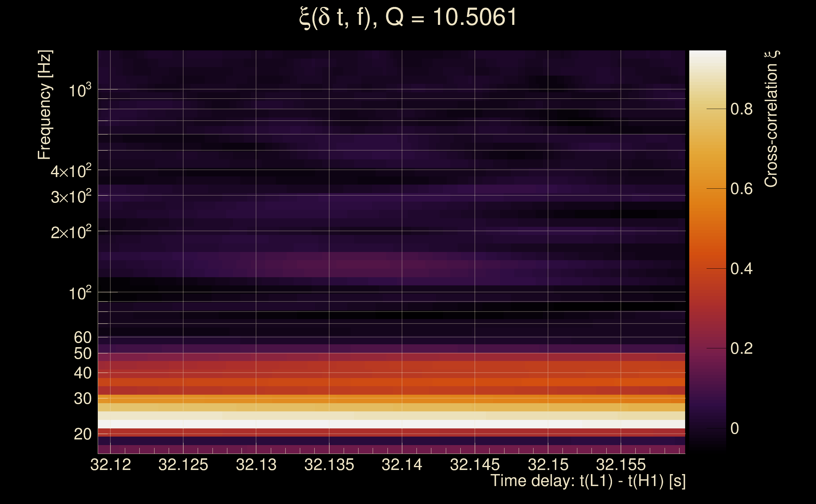Click the 0 tick on the colorbar
816x504 pixels.
[735, 428]
